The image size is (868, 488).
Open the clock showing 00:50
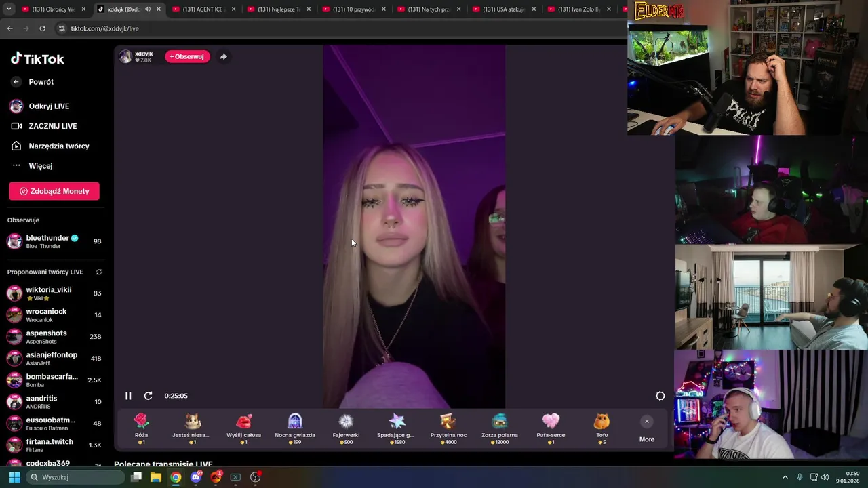click(x=848, y=477)
